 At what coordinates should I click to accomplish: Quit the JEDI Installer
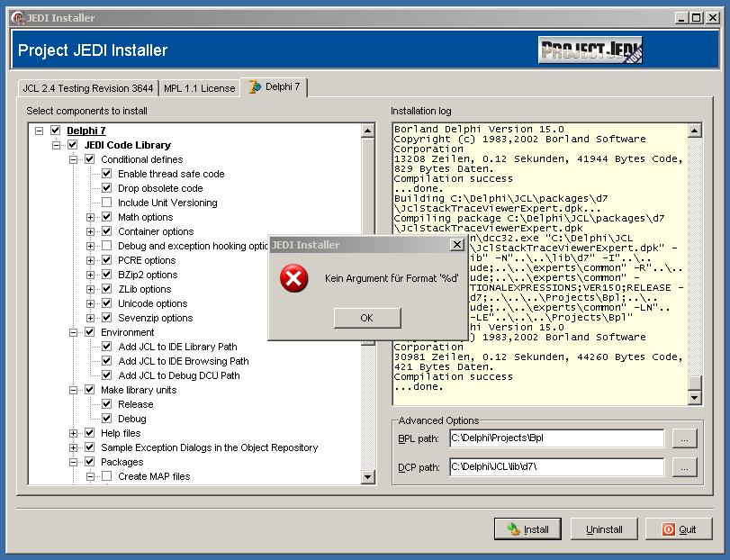click(x=679, y=529)
